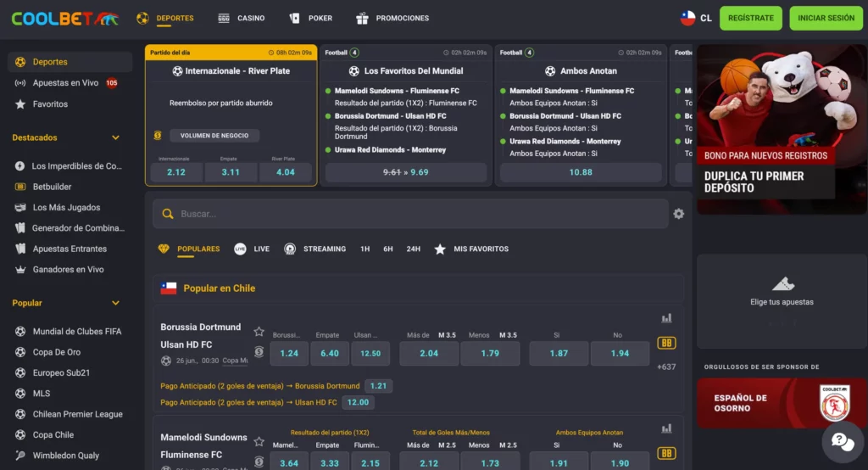
Task: Open statistics chart for Borussia Dortmund match
Action: pyautogui.click(x=666, y=318)
